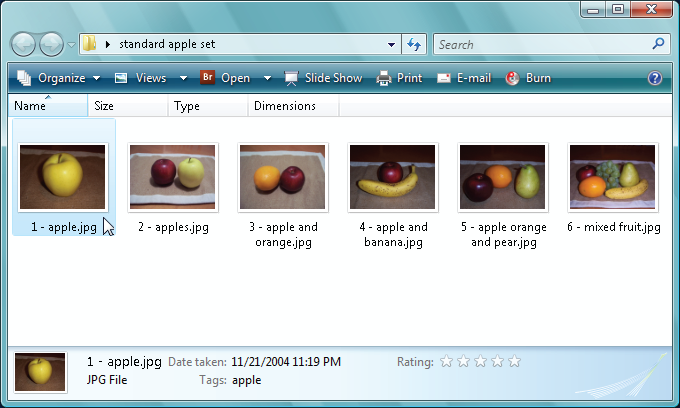This screenshot has height=408, width=680.
Task: Set rating to four stars
Action: click(497, 361)
